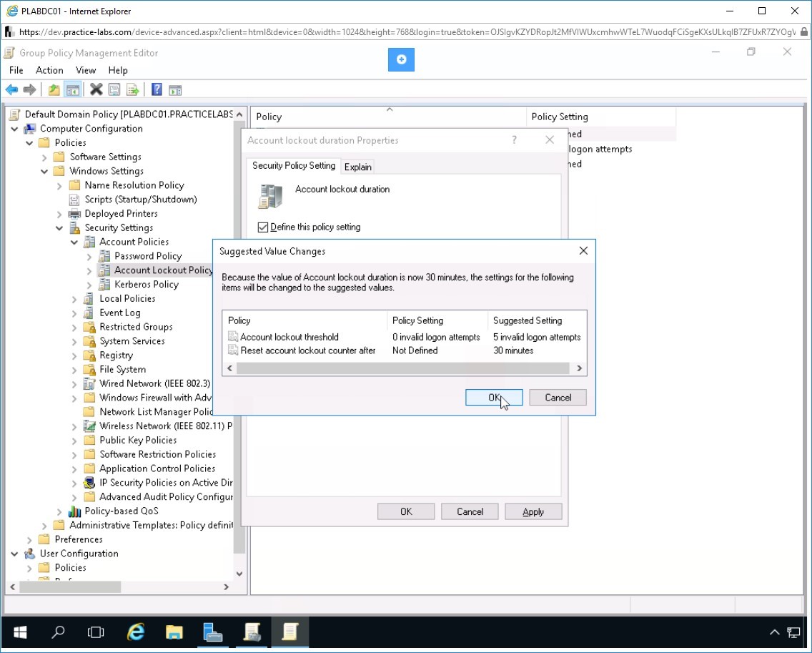Click the Computer Configuration icon

click(31, 129)
